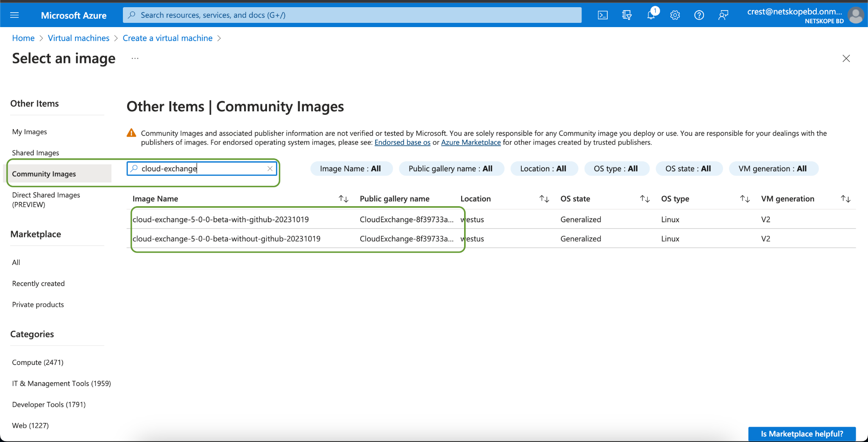The width and height of the screenshot is (868, 442).
Task: Open the notifications bell
Action: point(651,15)
